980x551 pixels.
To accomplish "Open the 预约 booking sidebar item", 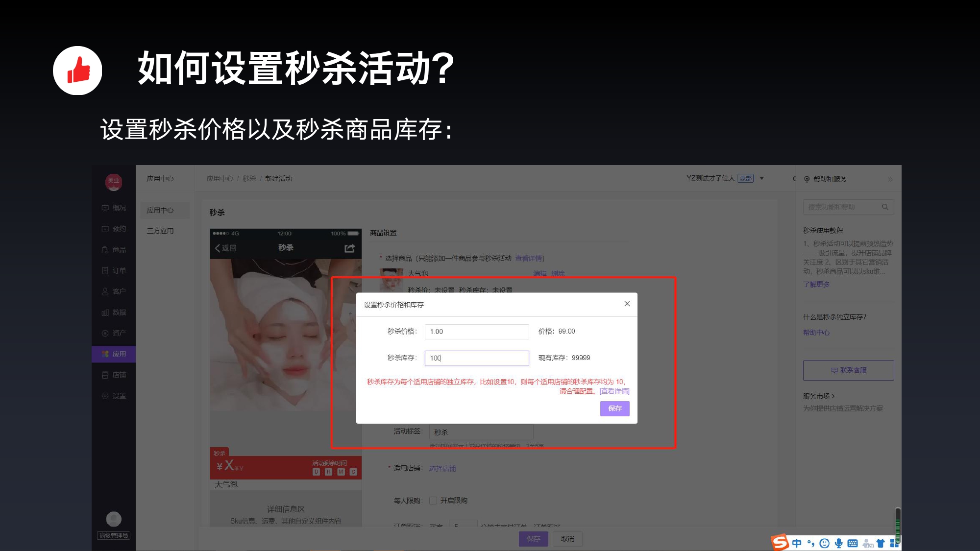I will (114, 229).
